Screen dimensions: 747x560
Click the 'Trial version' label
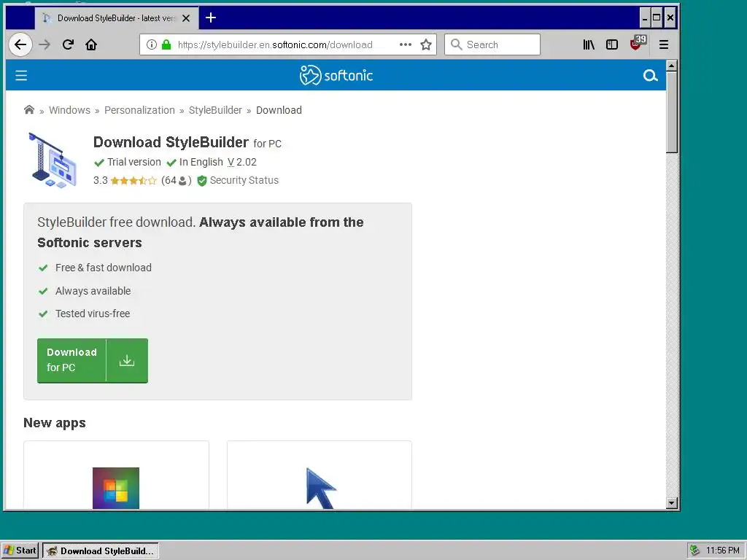point(134,162)
